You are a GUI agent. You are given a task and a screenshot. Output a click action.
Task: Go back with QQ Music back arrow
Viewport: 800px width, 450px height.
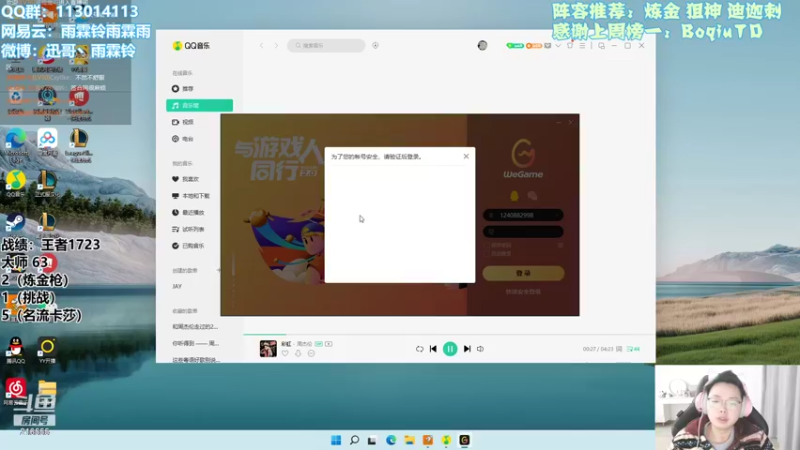click(x=262, y=45)
